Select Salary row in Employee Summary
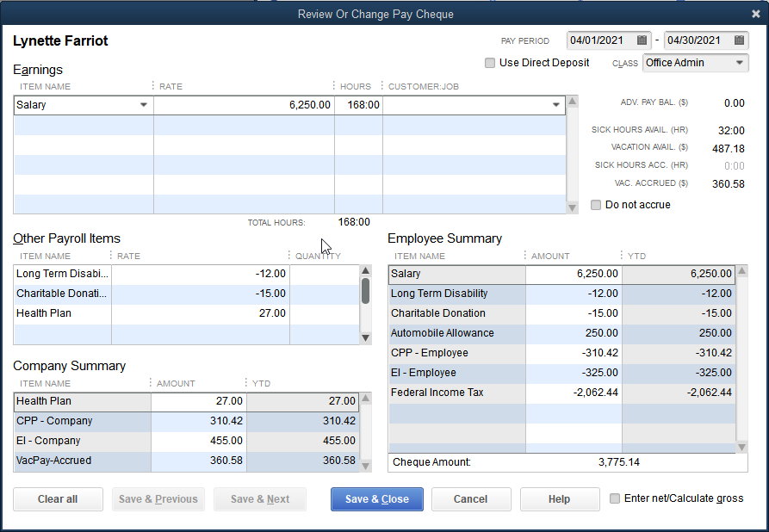 pos(562,274)
